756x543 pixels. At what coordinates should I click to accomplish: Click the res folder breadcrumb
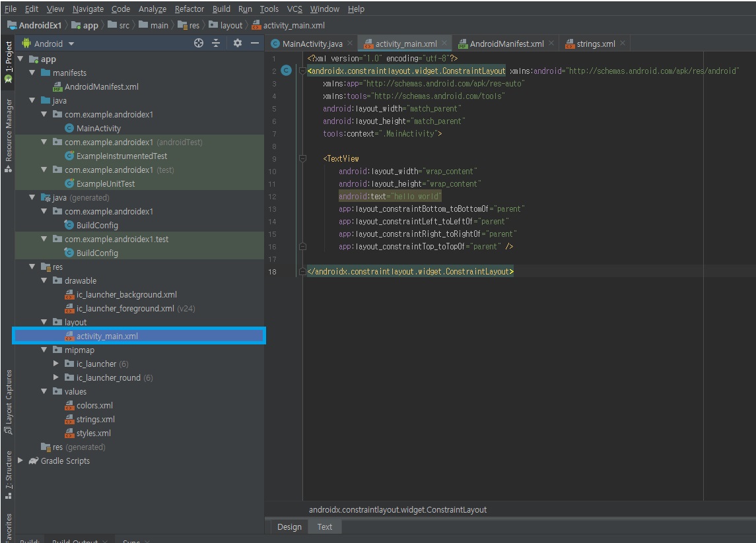pyautogui.click(x=189, y=25)
